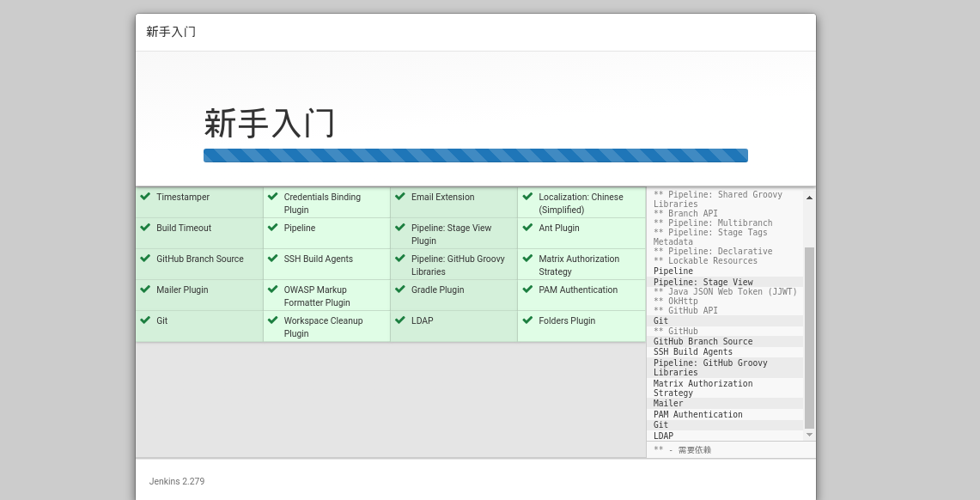This screenshot has height=500, width=980.
Task: Click the GitHub API log entry
Action: click(x=685, y=310)
